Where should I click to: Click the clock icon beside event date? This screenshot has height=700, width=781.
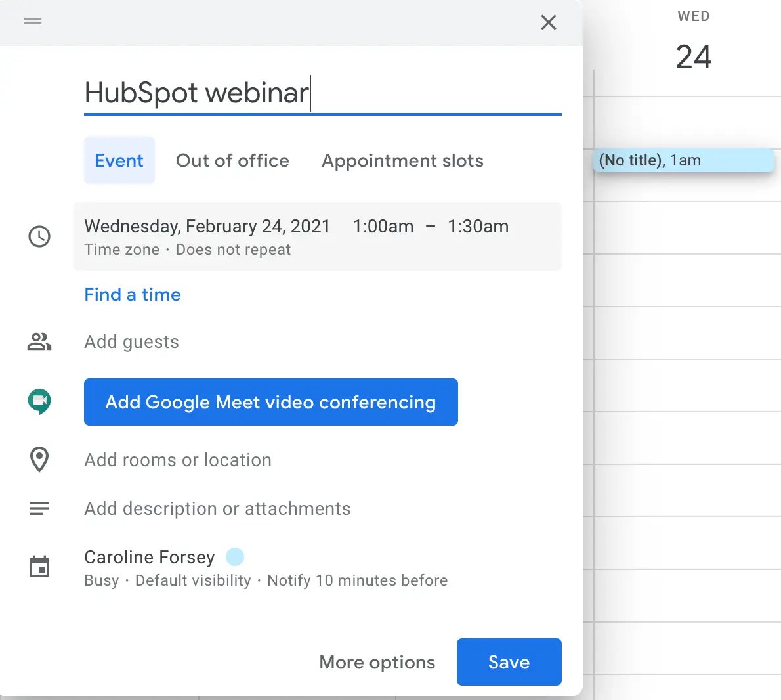tap(39, 236)
